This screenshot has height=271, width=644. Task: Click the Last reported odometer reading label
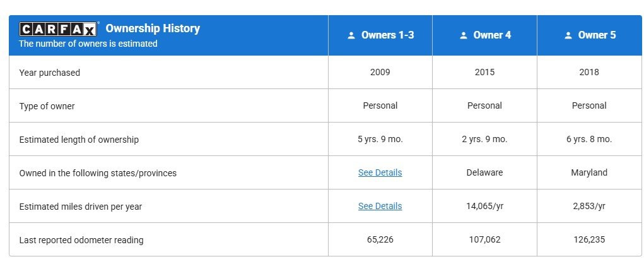(x=81, y=240)
